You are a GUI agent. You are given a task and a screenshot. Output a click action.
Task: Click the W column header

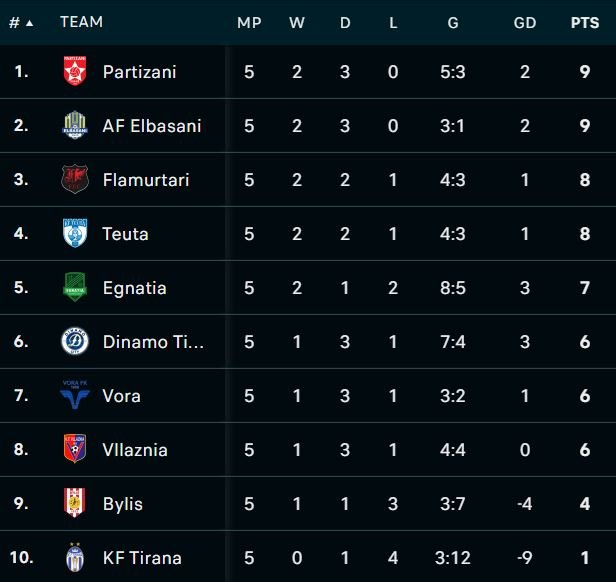(297, 22)
